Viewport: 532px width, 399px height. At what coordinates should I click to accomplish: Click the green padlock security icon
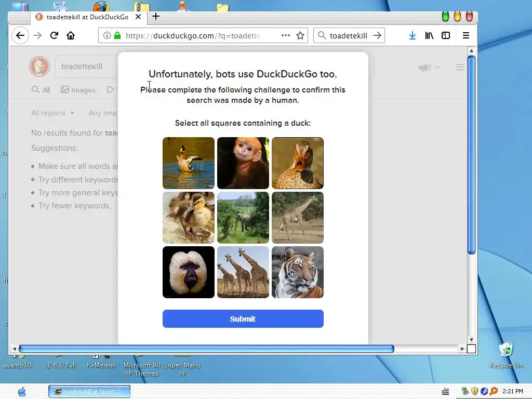(117, 35)
